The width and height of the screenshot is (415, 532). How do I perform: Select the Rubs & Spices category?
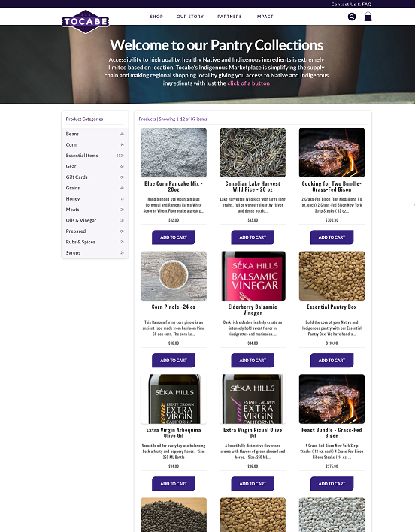[x=95, y=242]
